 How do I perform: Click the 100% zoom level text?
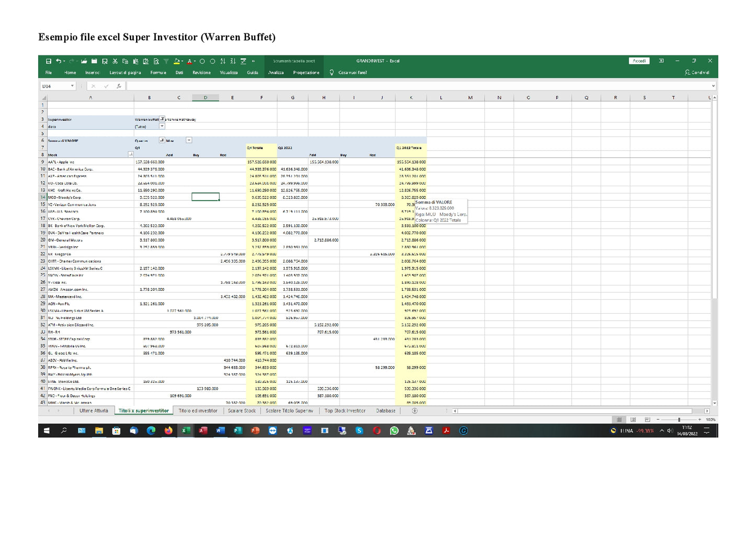tap(710, 419)
